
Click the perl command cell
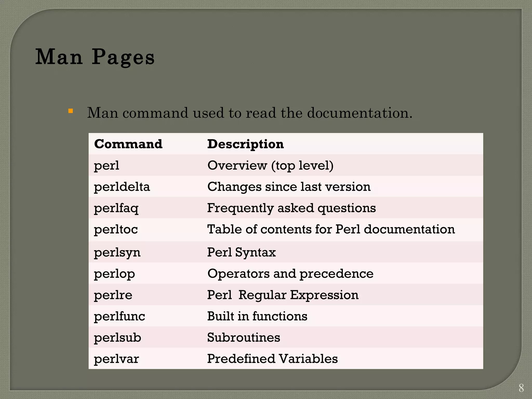point(107,165)
